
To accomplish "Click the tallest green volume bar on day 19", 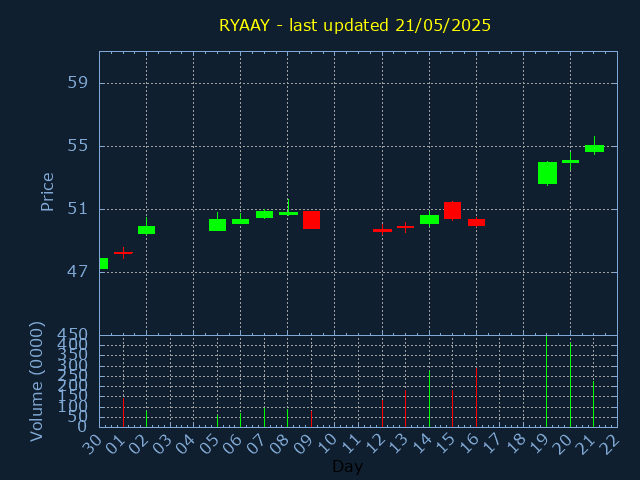I will pos(547,381).
